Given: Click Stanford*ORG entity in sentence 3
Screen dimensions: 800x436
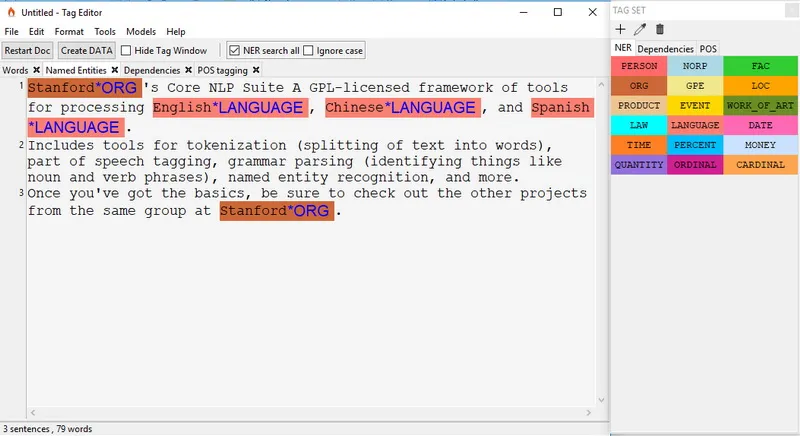Looking at the screenshot, I should 277,211.
